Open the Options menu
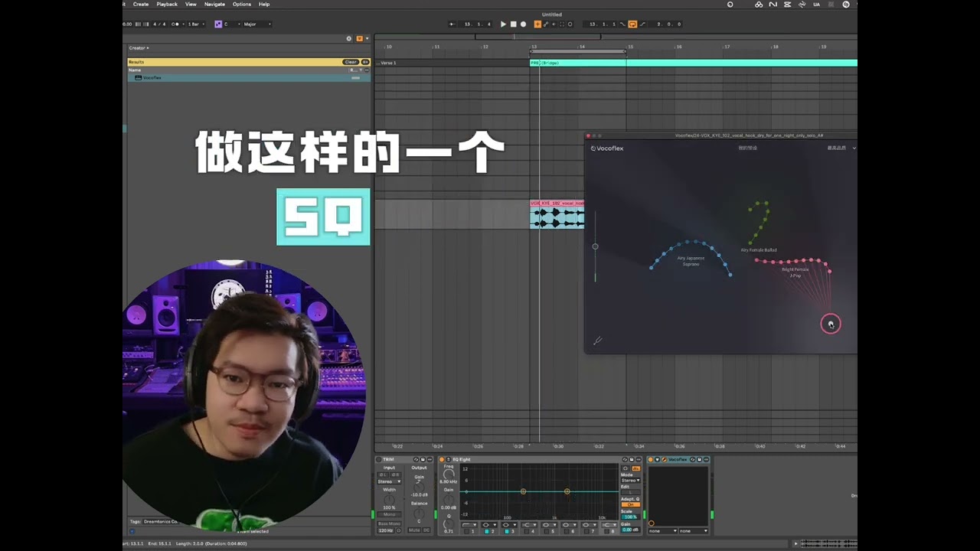The width and height of the screenshot is (980, 551). click(x=242, y=4)
